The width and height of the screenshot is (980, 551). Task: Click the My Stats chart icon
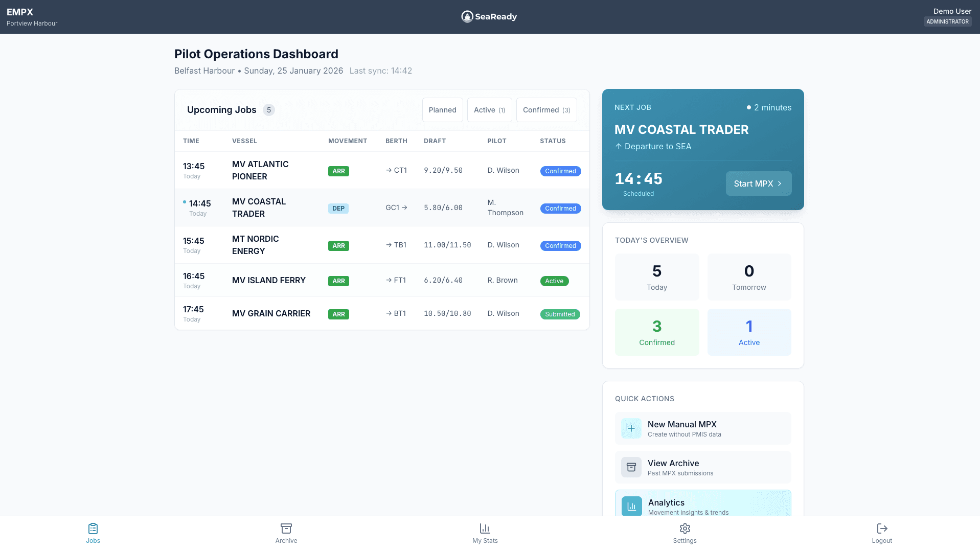point(484,529)
